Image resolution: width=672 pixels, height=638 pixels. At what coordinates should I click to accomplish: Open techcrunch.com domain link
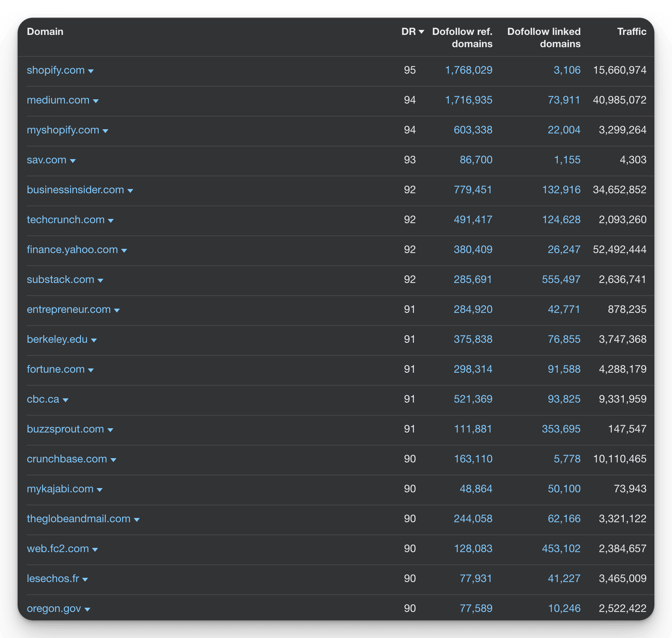coord(66,220)
